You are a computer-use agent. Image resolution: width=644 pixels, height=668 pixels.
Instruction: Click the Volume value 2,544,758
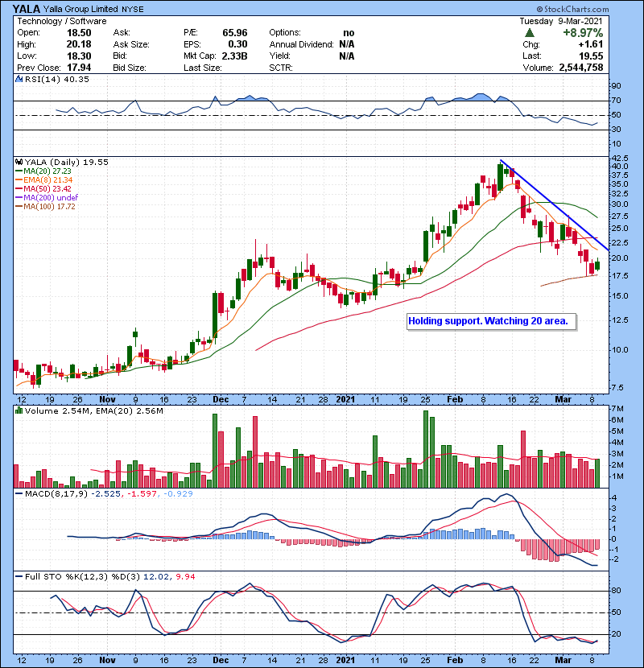pos(581,68)
